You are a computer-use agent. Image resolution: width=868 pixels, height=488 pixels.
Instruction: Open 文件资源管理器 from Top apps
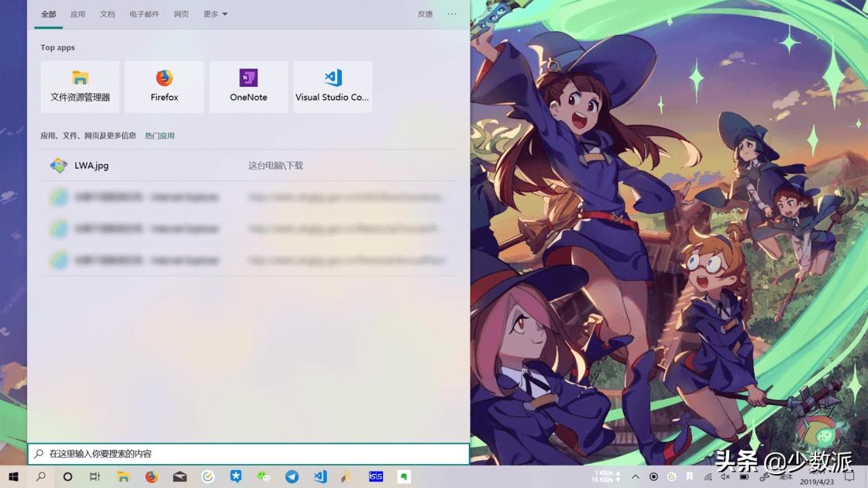pos(80,85)
